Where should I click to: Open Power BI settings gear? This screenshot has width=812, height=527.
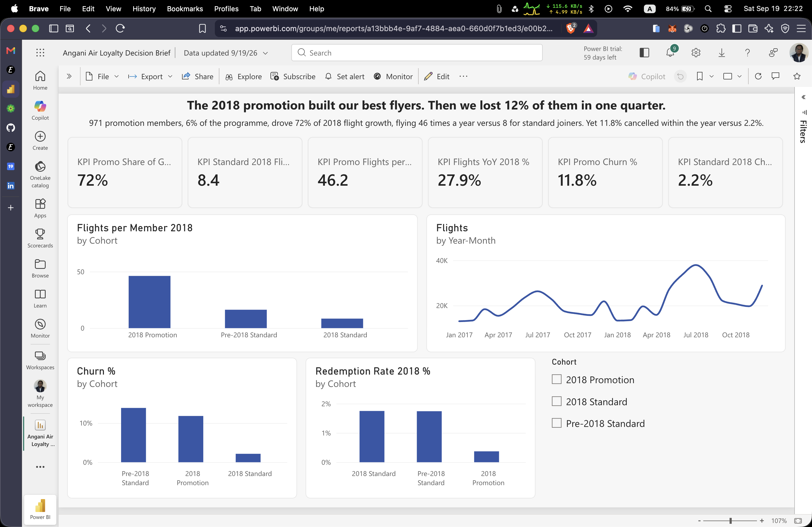tap(696, 53)
